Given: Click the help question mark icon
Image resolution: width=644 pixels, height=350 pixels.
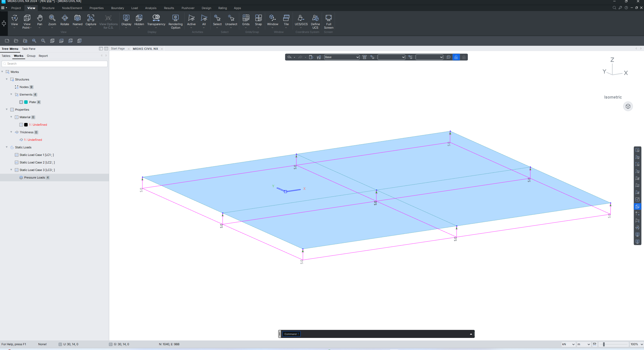Looking at the screenshot, I should [x=626, y=8].
